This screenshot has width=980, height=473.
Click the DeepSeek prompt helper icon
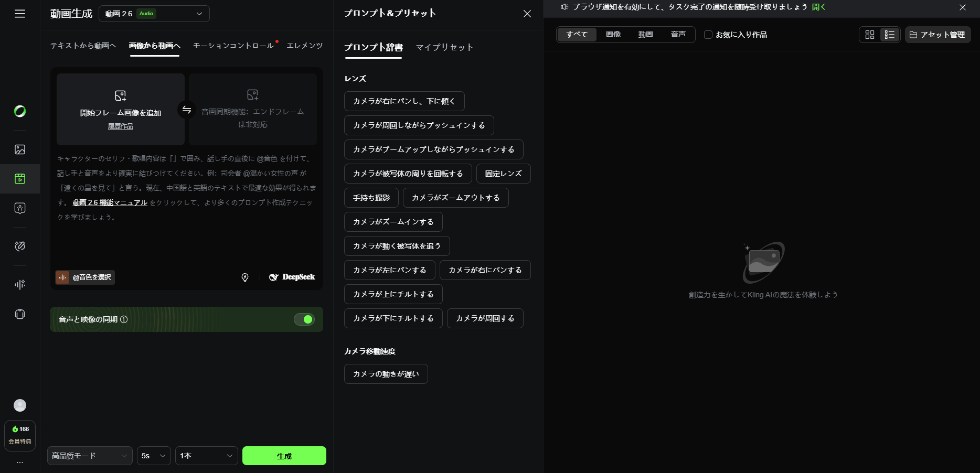point(292,277)
